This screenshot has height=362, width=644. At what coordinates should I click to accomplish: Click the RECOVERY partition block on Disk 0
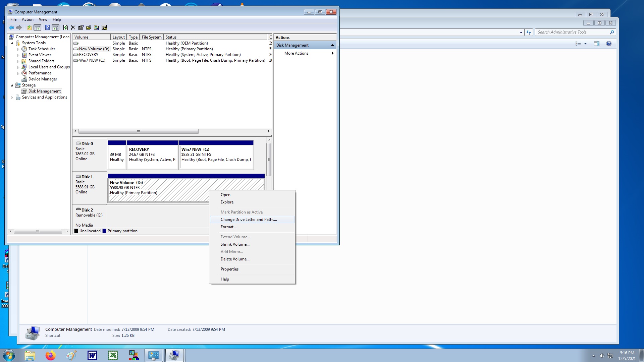click(x=153, y=156)
